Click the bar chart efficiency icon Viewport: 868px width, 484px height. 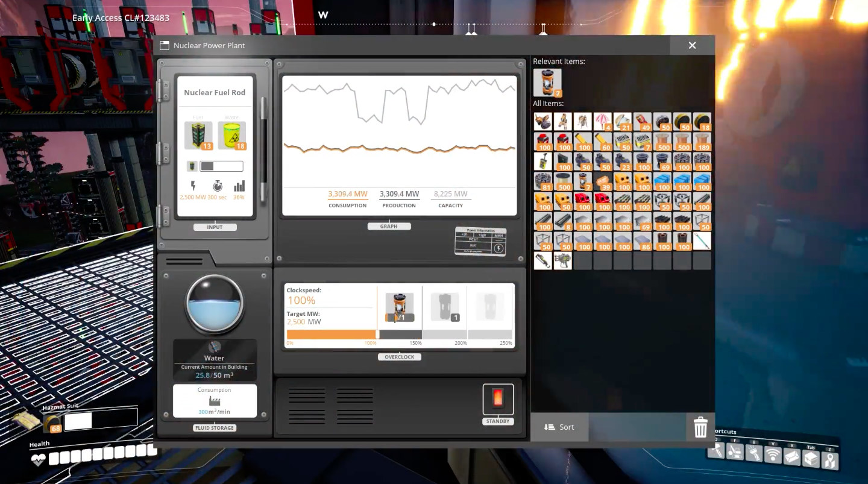pyautogui.click(x=239, y=186)
